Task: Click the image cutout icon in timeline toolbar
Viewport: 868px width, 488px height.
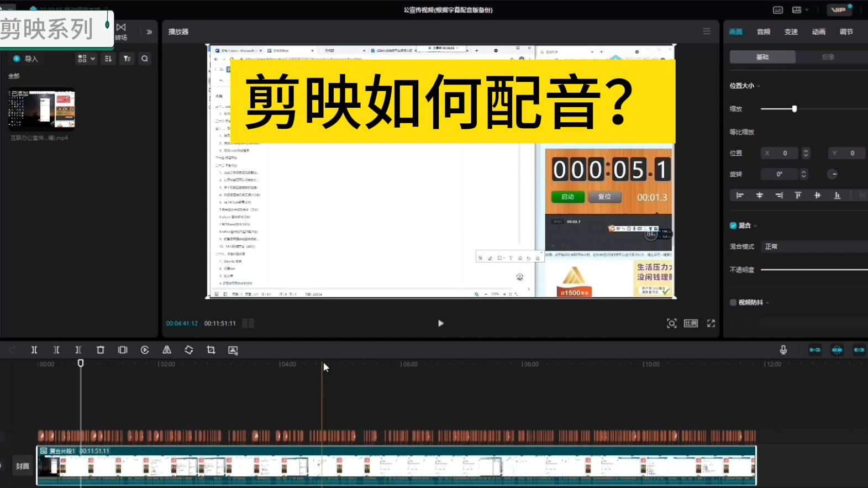Action: (233, 350)
